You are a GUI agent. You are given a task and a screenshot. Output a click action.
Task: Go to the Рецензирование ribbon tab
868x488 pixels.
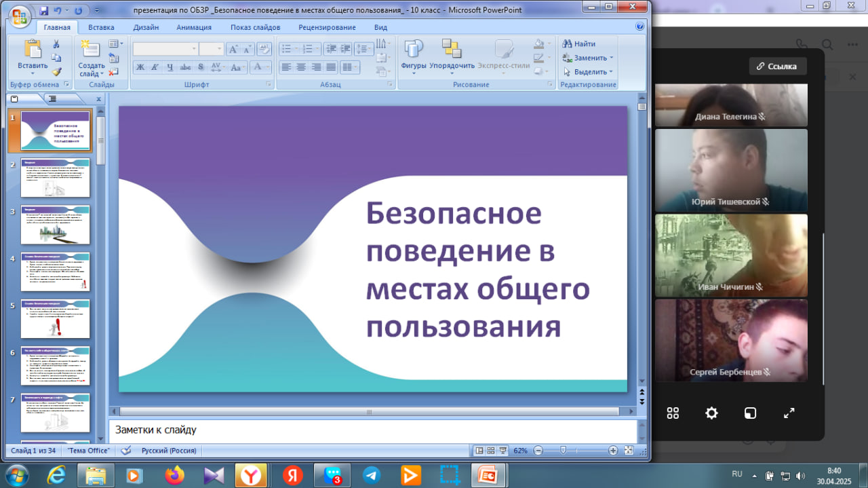click(x=327, y=27)
